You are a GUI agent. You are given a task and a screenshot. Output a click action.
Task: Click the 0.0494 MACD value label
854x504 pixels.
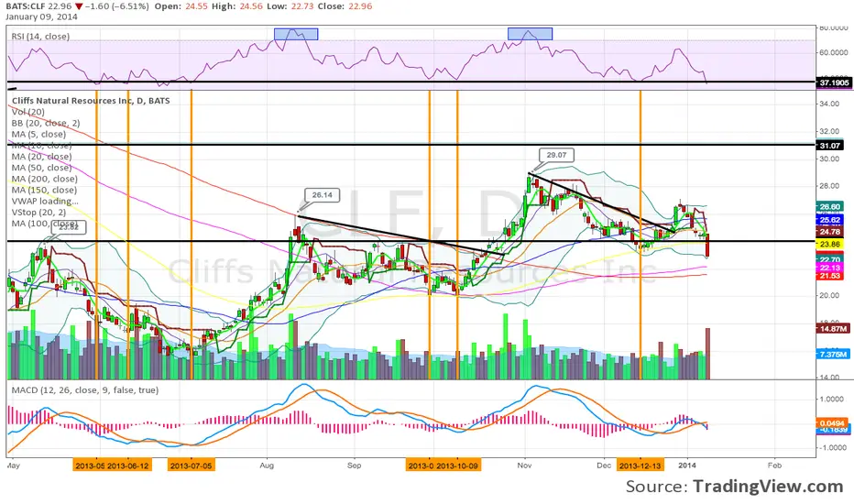(x=832, y=422)
